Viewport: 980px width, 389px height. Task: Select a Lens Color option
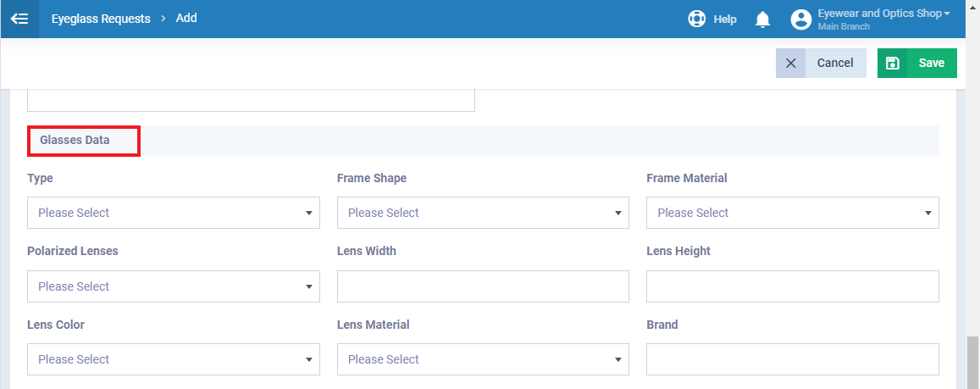[174, 359]
